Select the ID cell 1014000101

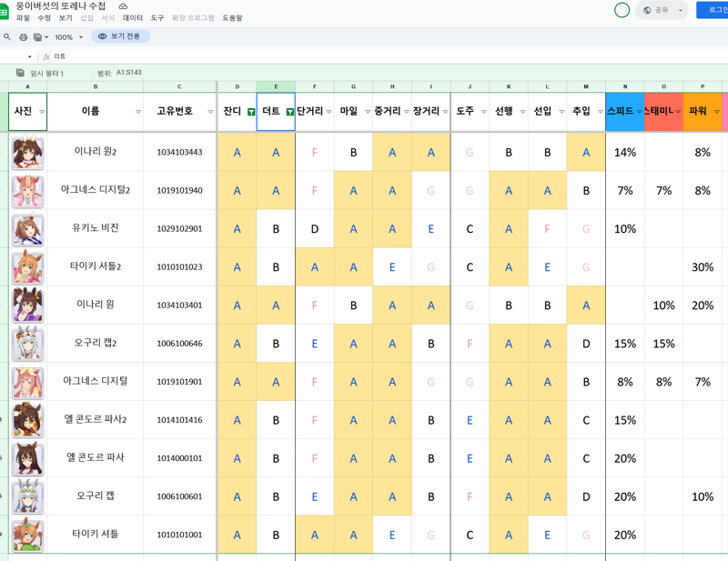coord(179,458)
